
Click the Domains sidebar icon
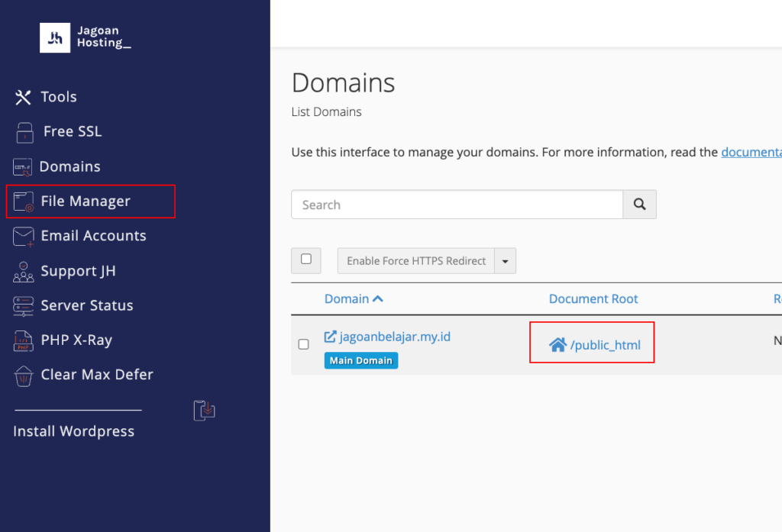[22, 167]
